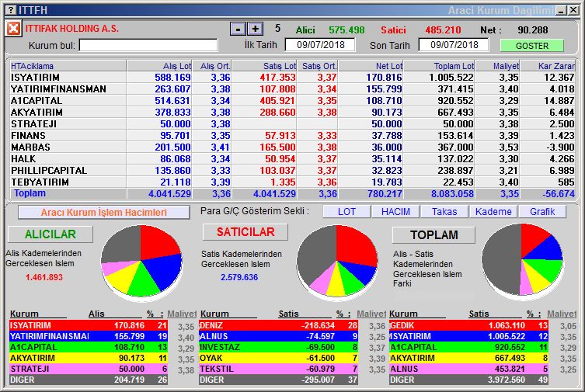585x392 pixels.
Task: Switch display mode to HACIM
Action: pyautogui.click(x=395, y=212)
